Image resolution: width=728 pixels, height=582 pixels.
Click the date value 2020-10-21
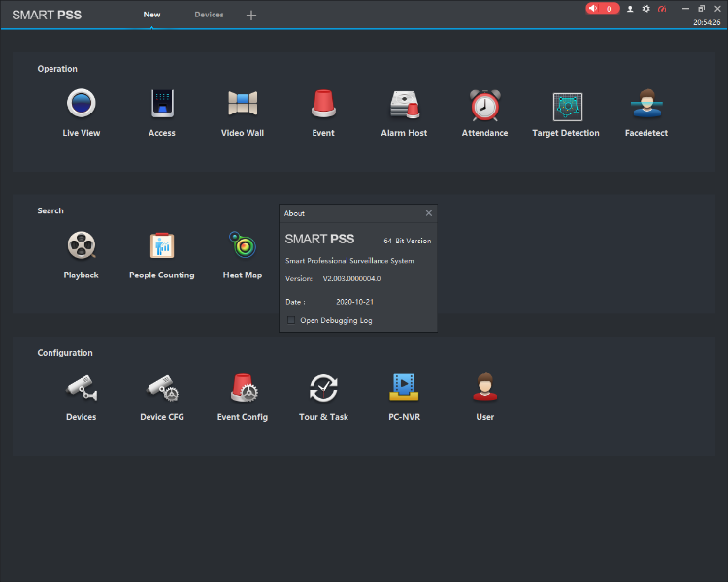[354, 302]
